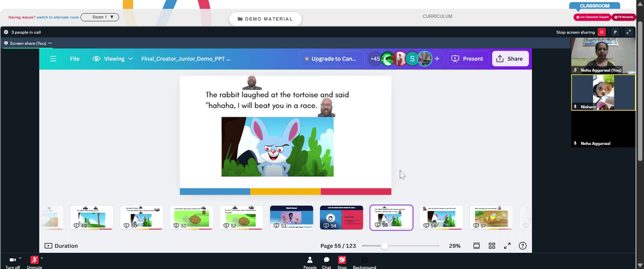The width and height of the screenshot is (644, 269).
Task: Expand the camera options chevron
Action: click(x=20, y=258)
